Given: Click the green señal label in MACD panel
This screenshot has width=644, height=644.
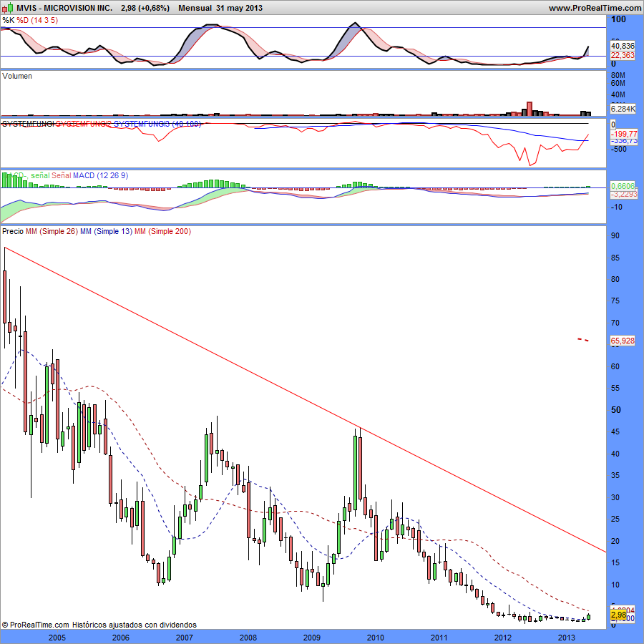Looking at the screenshot, I should (40, 175).
